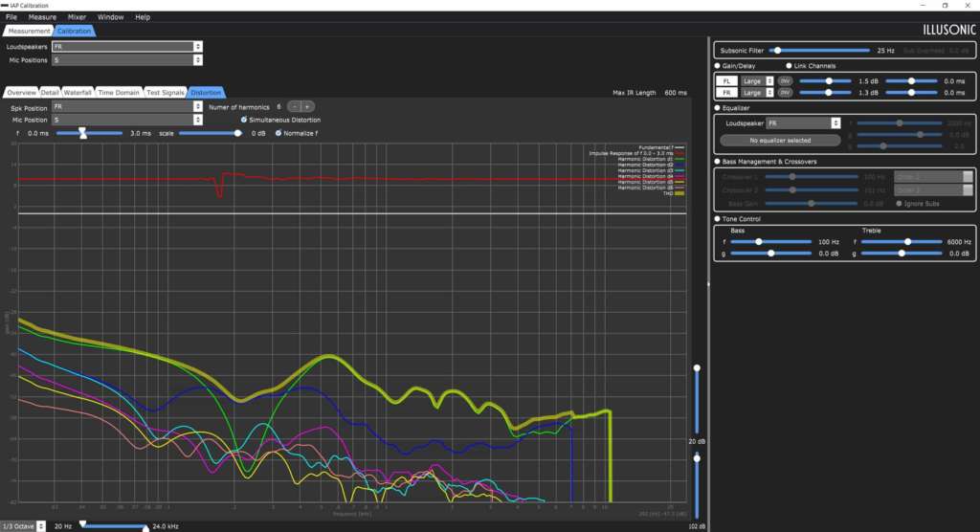Decrease number of harmonics with minus button
Screen dimensions: 980x532
[x=295, y=107]
